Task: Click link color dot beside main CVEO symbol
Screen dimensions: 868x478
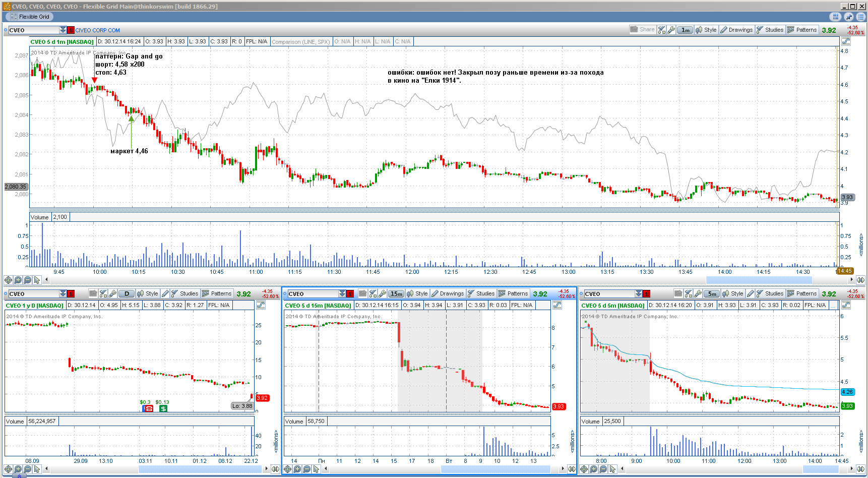Action: pos(6,30)
